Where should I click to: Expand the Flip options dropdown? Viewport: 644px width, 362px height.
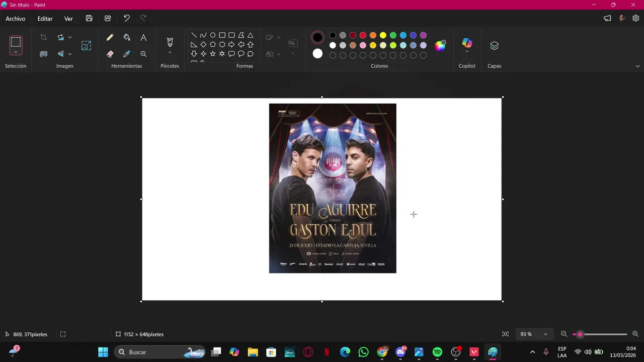pyautogui.click(x=70, y=54)
